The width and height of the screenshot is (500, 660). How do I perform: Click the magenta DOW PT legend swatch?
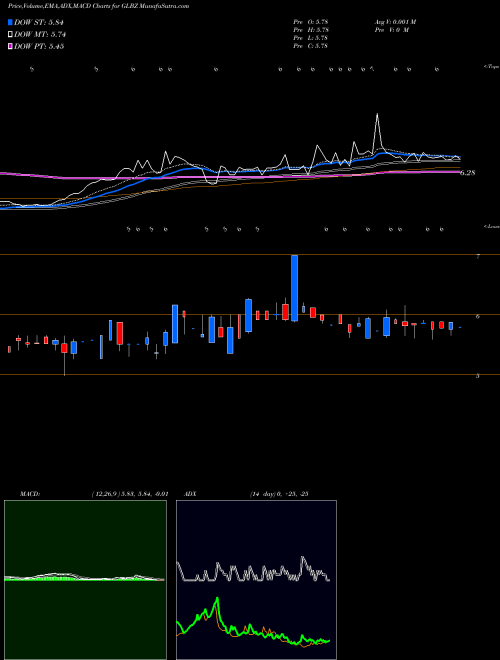(x=11, y=47)
